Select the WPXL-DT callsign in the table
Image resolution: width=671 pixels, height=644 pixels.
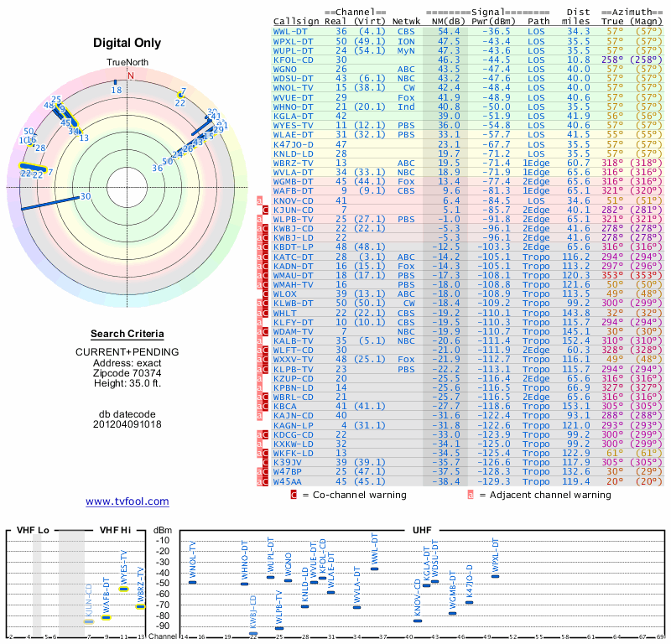tap(293, 41)
